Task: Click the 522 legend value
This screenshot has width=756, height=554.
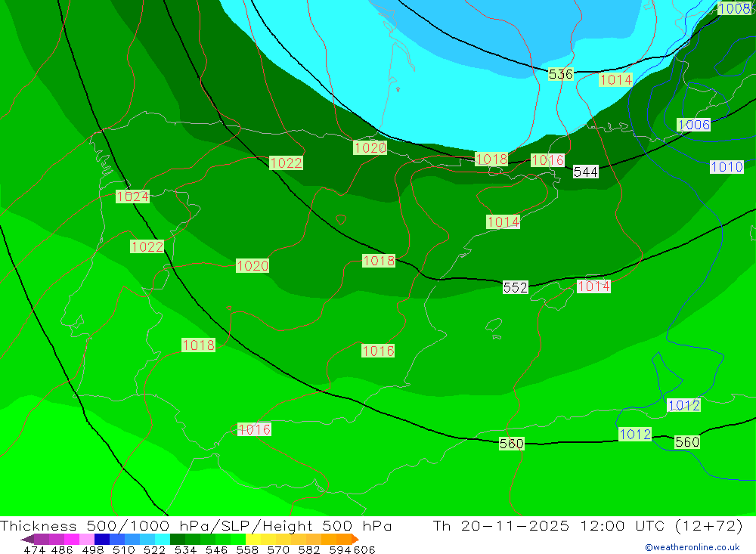Action: tap(154, 549)
